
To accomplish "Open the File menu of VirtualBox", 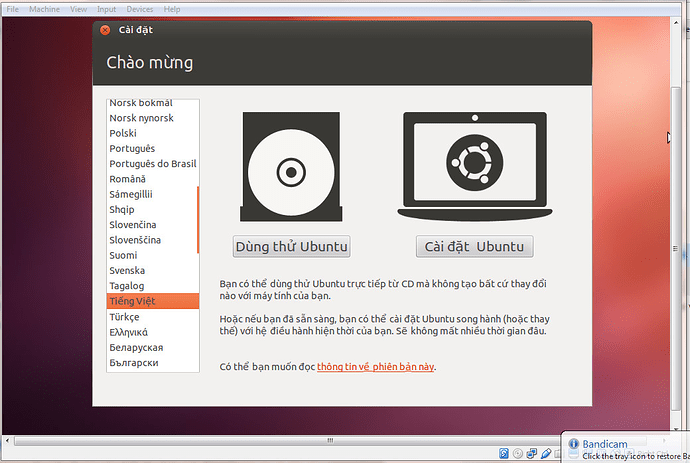I will tap(13, 9).
